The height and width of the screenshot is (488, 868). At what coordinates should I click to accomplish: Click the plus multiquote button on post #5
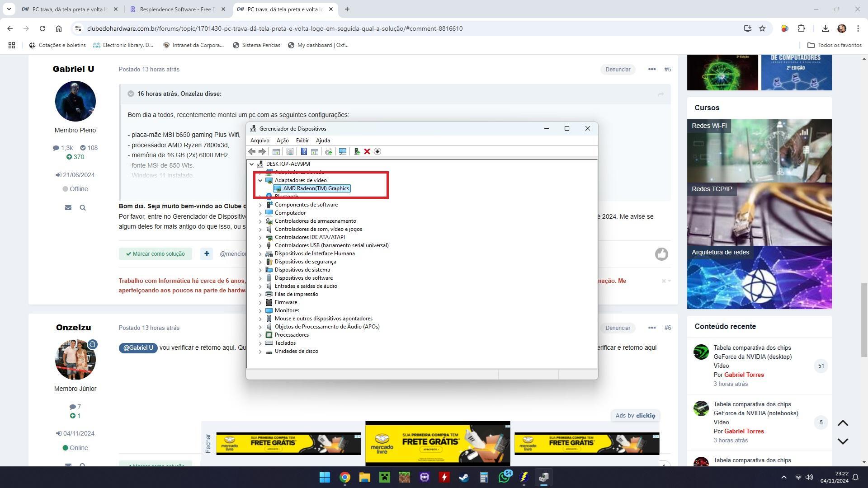(207, 254)
